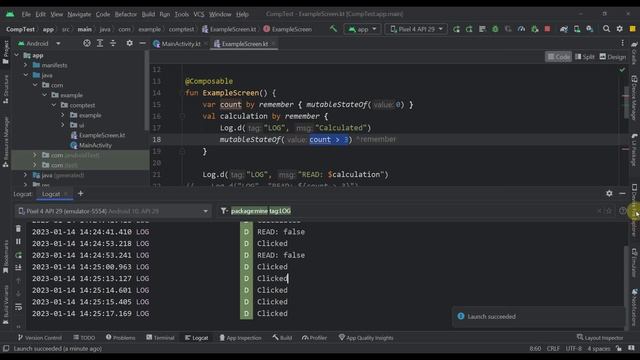
Task: Open the Device Manager toolbar icon
Action: tap(577, 29)
